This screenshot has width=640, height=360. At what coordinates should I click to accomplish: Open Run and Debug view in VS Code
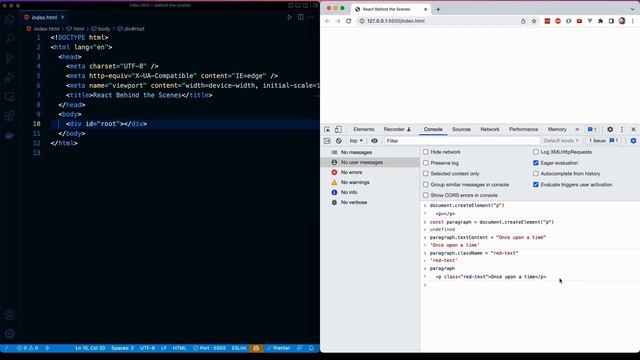point(9,77)
